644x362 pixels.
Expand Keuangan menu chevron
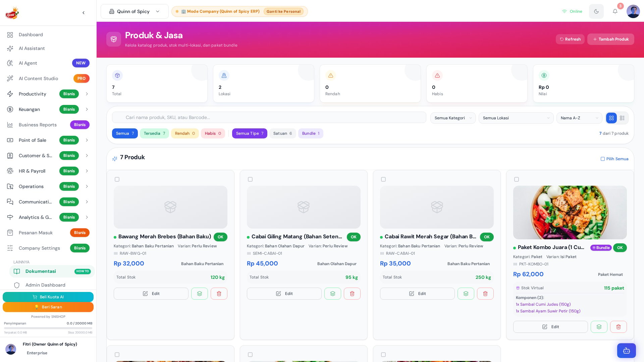[87, 109]
